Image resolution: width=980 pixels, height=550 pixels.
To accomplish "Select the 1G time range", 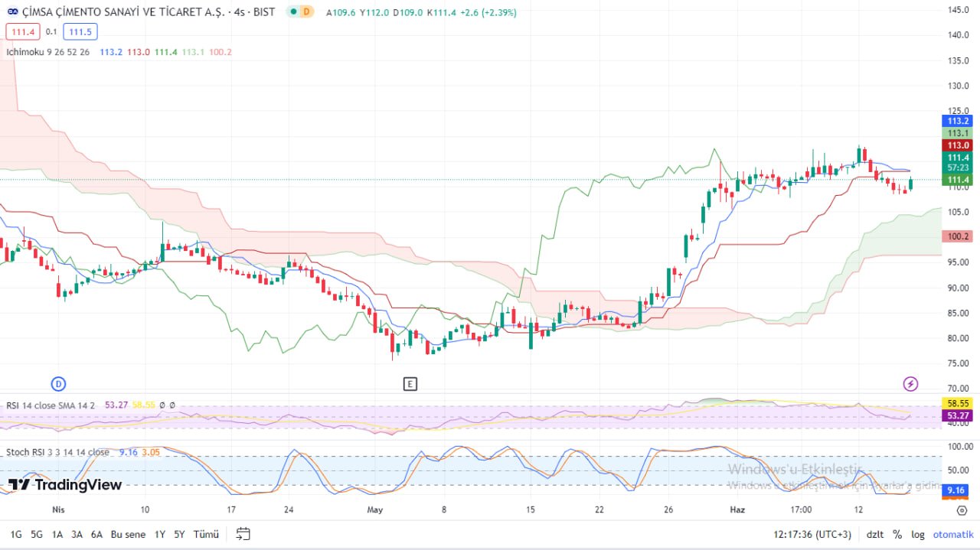I will click(x=16, y=535).
